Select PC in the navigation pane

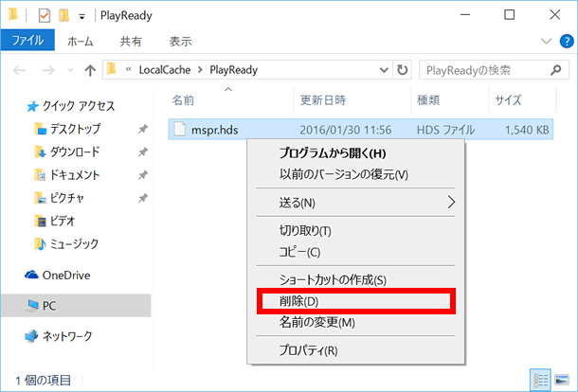click(76, 306)
